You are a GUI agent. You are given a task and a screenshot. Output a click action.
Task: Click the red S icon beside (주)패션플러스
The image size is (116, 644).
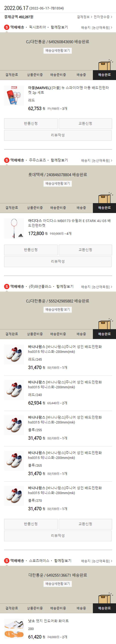pyautogui.click(x=7, y=287)
